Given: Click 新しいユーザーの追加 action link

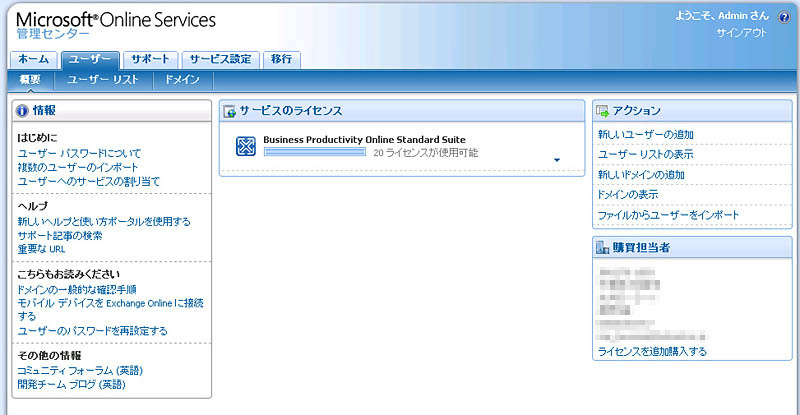Looking at the screenshot, I should coord(646,134).
